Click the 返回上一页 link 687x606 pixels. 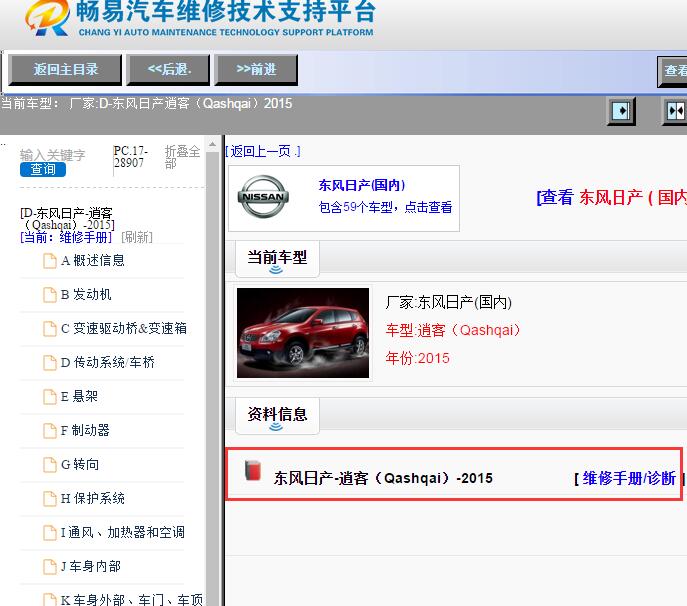[263, 152]
